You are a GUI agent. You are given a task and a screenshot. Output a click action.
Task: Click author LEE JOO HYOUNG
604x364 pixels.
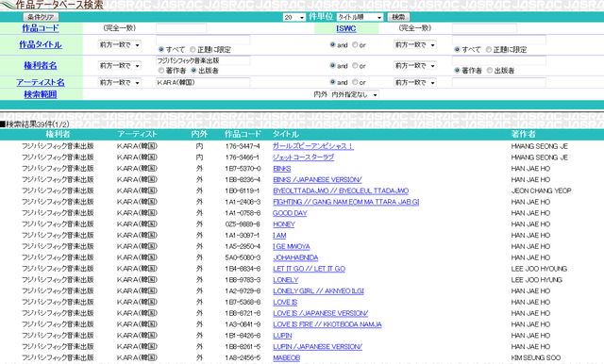pos(539,269)
